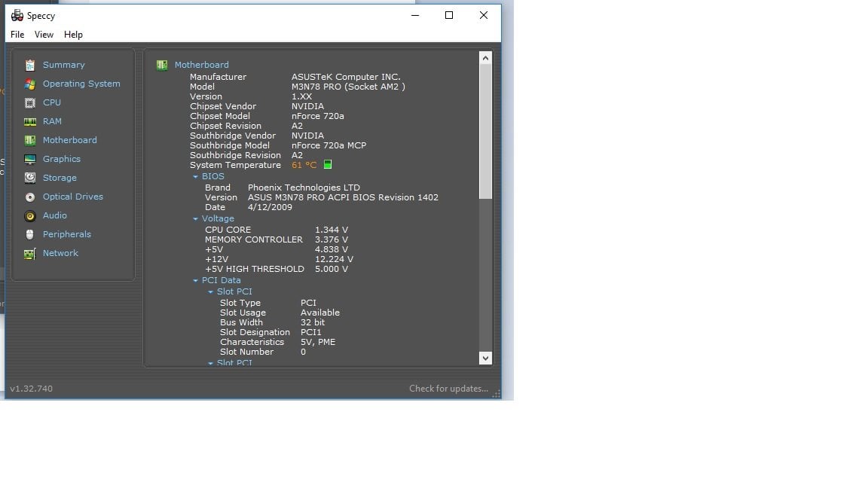868x488 pixels.
Task: Click the ASUSTeK Computer INC. manufacturer value
Action: (346, 77)
